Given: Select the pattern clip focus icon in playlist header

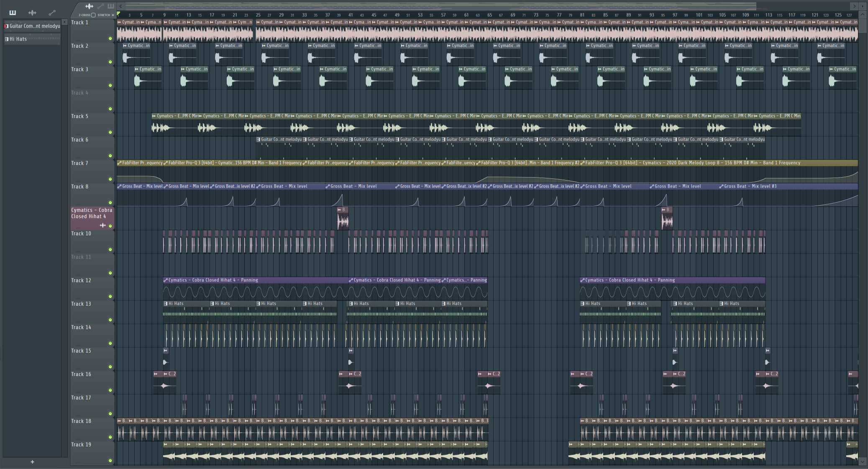Looking at the screenshot, I should coord(111,6).
